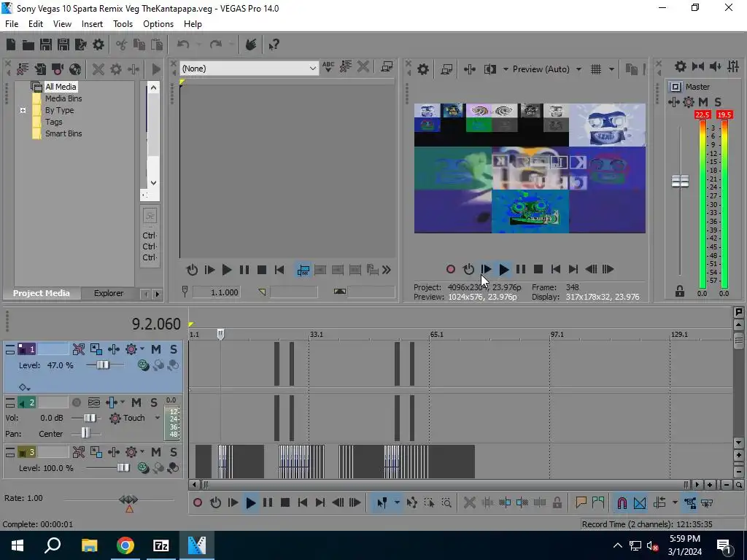Open the preview overlays grid icon
Image resolution: width=747 pixels, height=560 pixels.
pyautogui.click(x=596, y=69)
